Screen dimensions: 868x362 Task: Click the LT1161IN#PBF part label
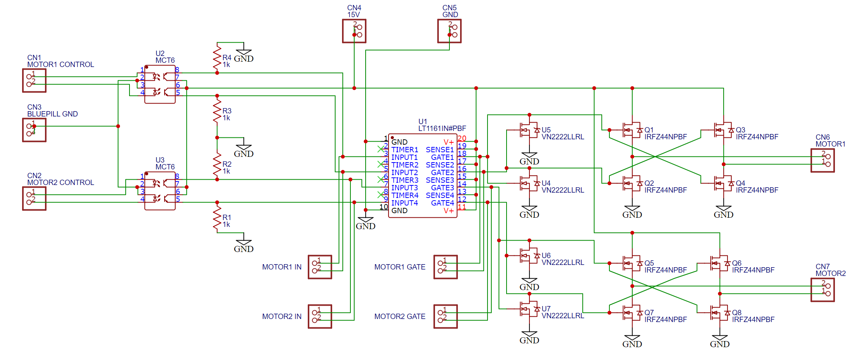(442, 128)
